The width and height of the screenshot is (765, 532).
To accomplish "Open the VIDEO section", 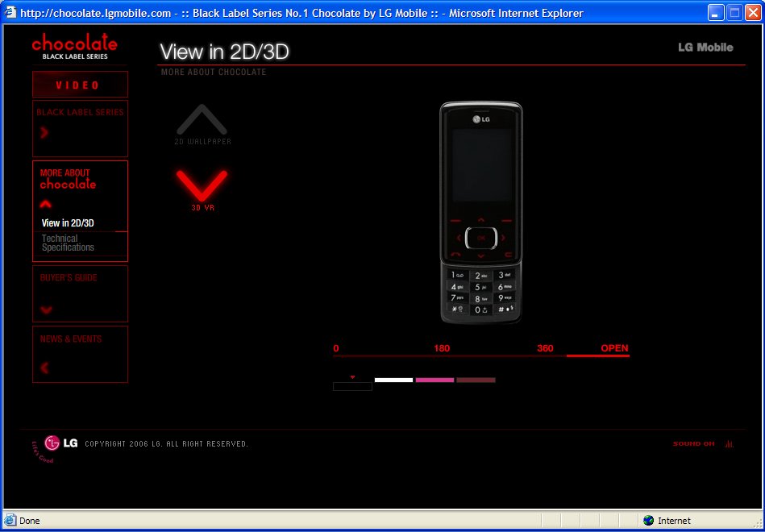I will point(80,85).
